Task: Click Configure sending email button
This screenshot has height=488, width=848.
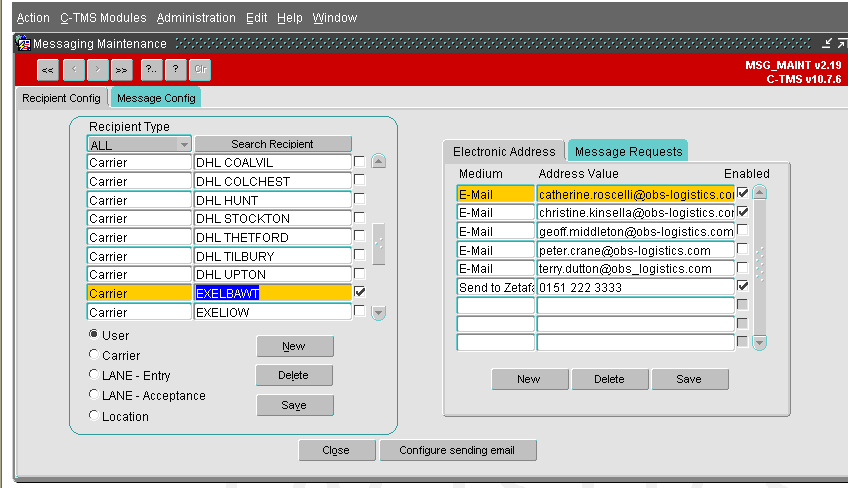Action: pyautogui.click(x=458, y=450)
